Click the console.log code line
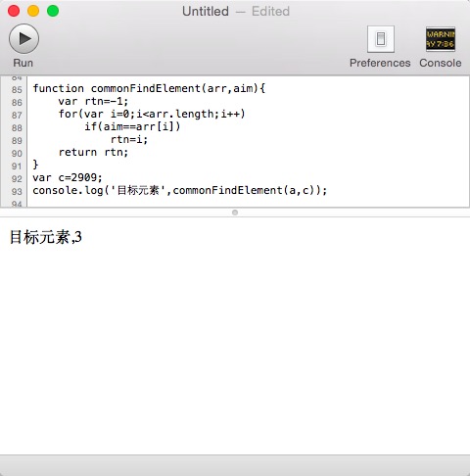Screen dimensions: 470x476 pos(180,190)
